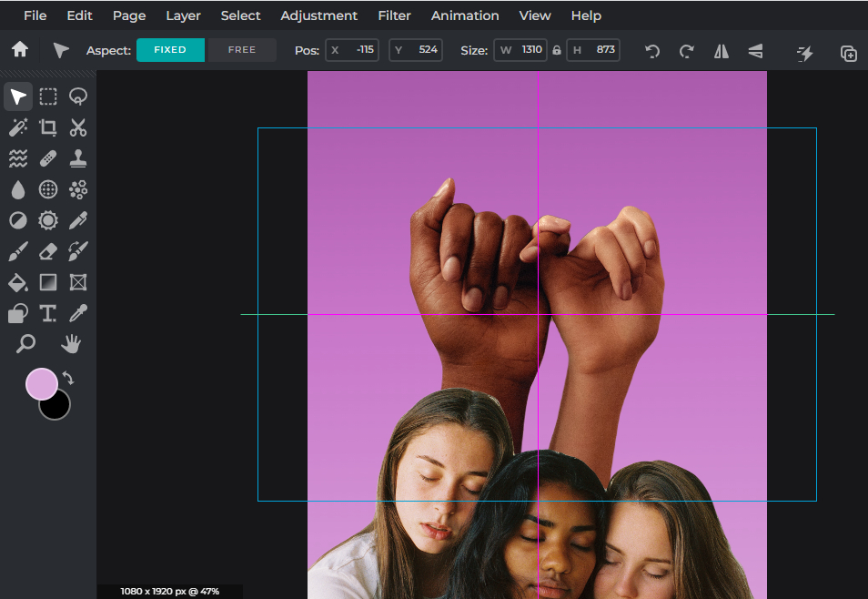This screenshot has height=599, width=868.
Task: Open the Filter menu
Action: pyautogui.click(x=394, y=15)
